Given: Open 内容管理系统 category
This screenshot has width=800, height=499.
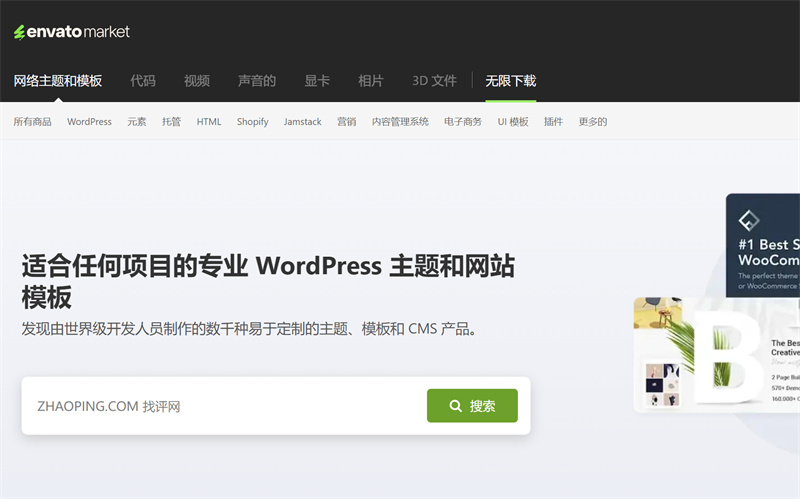Looking at the screenshot, I should coord(400,121).
